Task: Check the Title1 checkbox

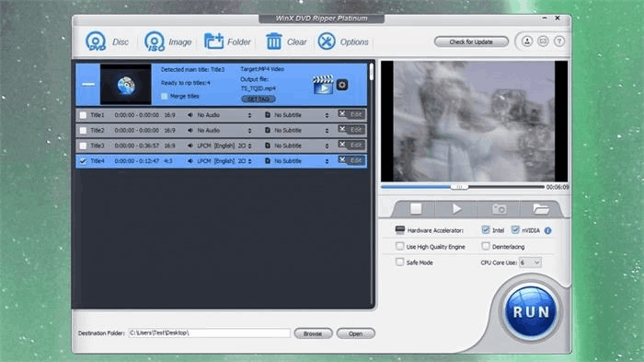Action: click(x=83, y=115)
